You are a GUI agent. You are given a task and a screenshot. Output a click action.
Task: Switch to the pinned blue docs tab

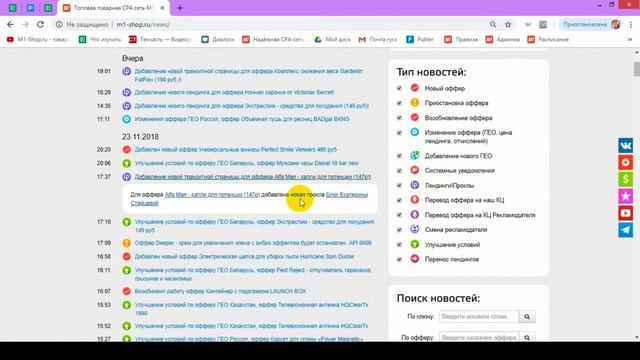pyautogui.click(x=31, y=8)
